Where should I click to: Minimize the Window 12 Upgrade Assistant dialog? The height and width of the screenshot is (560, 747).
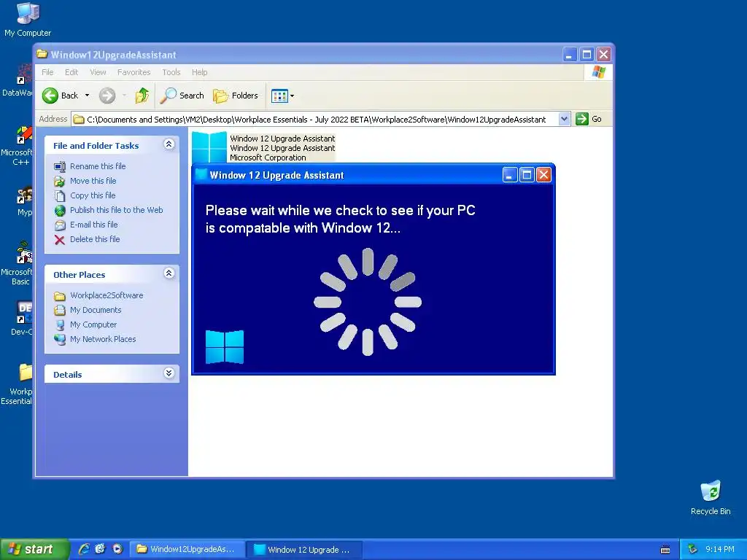point(510,175)
